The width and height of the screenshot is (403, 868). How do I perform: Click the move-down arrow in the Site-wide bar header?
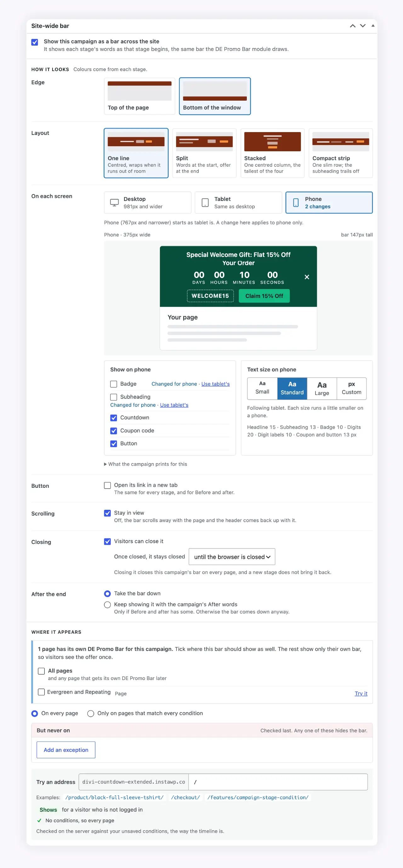[362, 26]
